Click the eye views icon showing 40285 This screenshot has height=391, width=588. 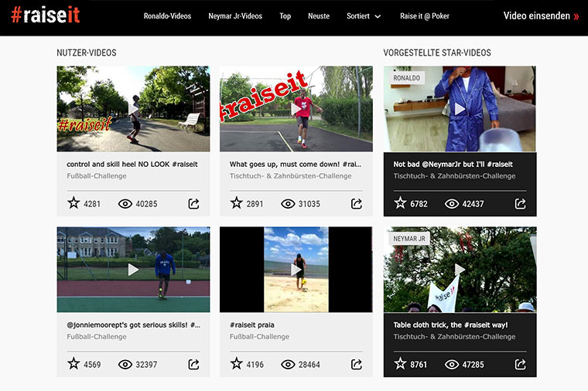[125, 204]
